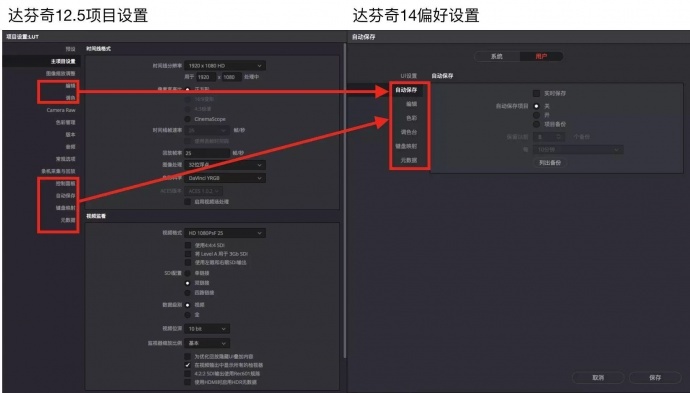Screen dimensions: 690x393
Task: Open 图像缩放调整 sidebar entry
Action: click(x=61, y=73)
